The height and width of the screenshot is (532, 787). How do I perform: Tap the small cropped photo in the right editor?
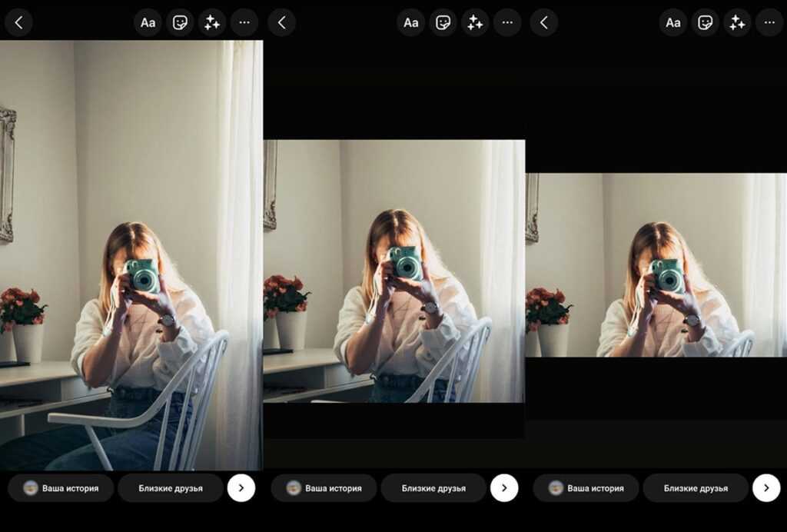click(656, 265)
